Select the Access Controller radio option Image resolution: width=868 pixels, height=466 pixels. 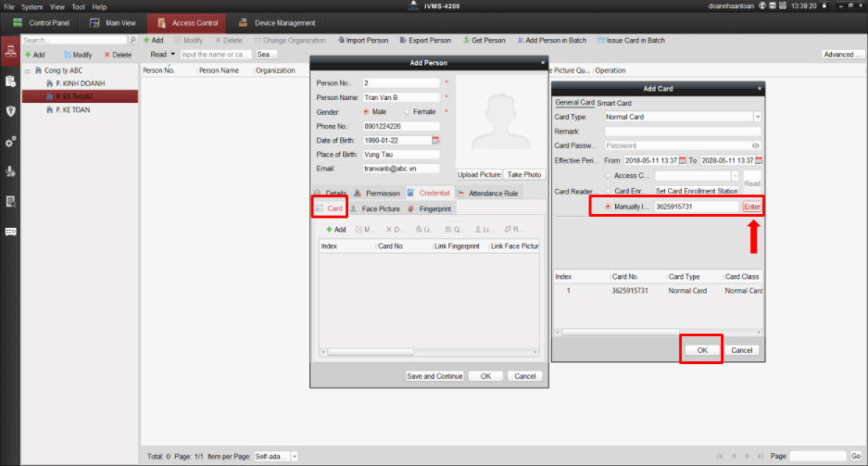point(608,175)
